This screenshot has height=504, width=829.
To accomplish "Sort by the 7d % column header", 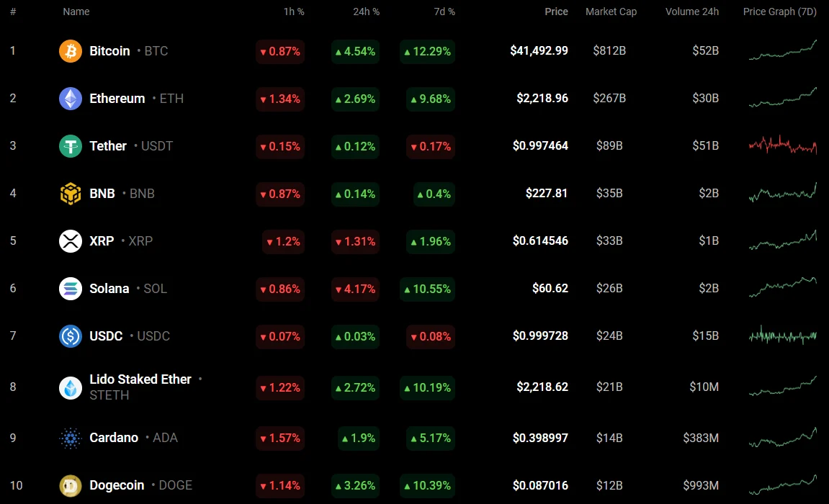I will click(445, 12).
